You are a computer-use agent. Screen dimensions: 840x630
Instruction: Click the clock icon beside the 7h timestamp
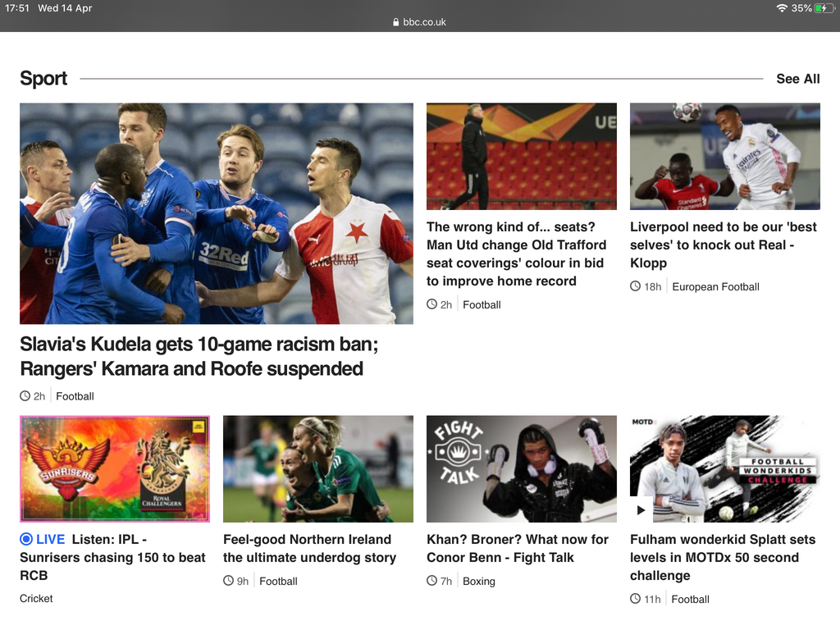pyautogui.click(x=431, y=581)
